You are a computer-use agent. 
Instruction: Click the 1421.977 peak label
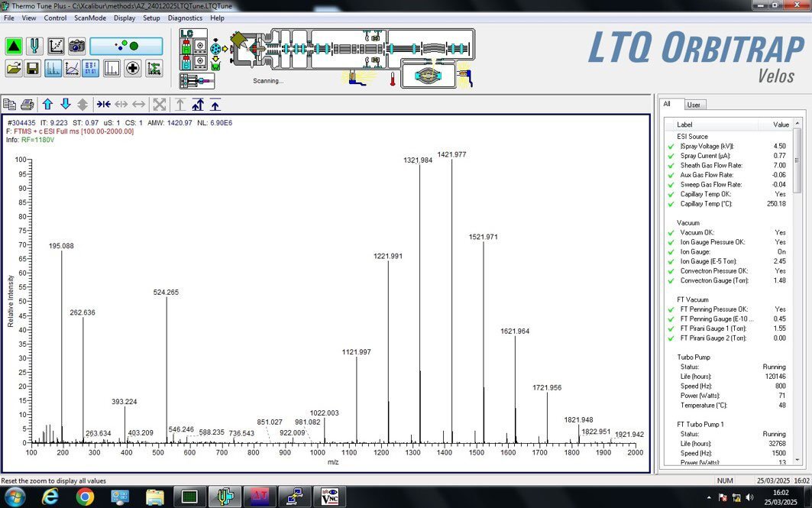[x=451, y=154]
